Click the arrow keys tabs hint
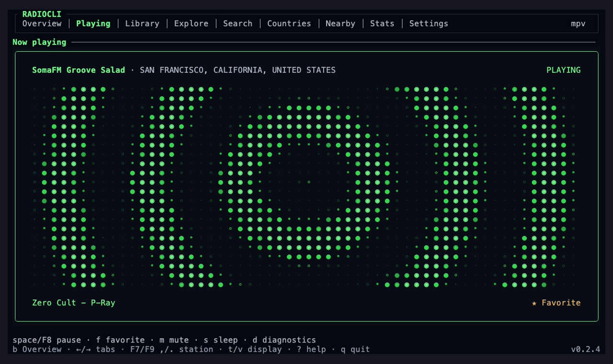This screenshot has width=613, height=364. (96, 349)
